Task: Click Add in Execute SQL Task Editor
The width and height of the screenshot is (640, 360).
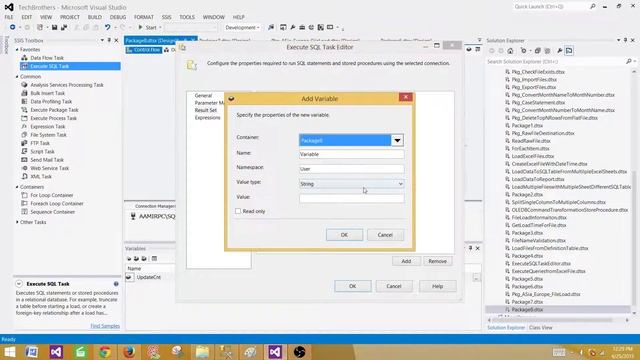Action: tap(406, 261)
